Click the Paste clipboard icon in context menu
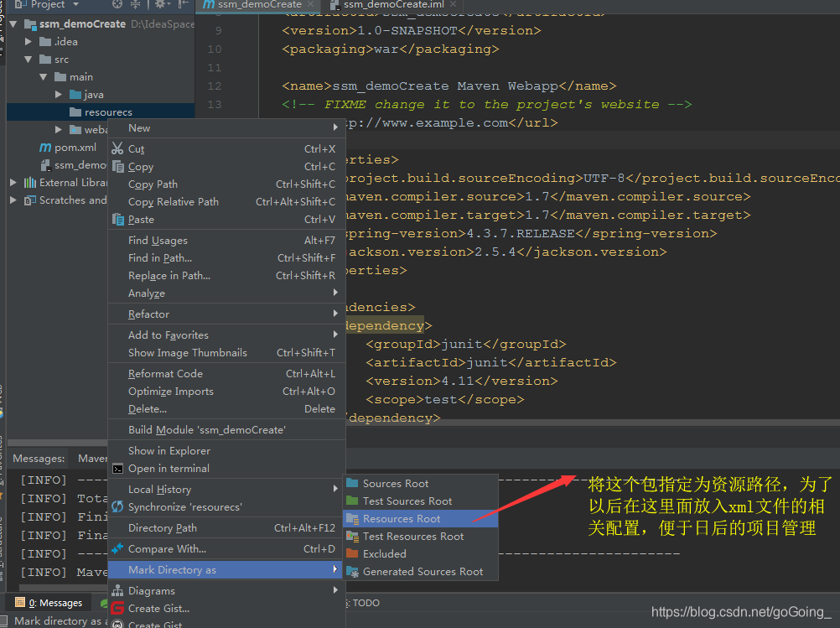 118,219
